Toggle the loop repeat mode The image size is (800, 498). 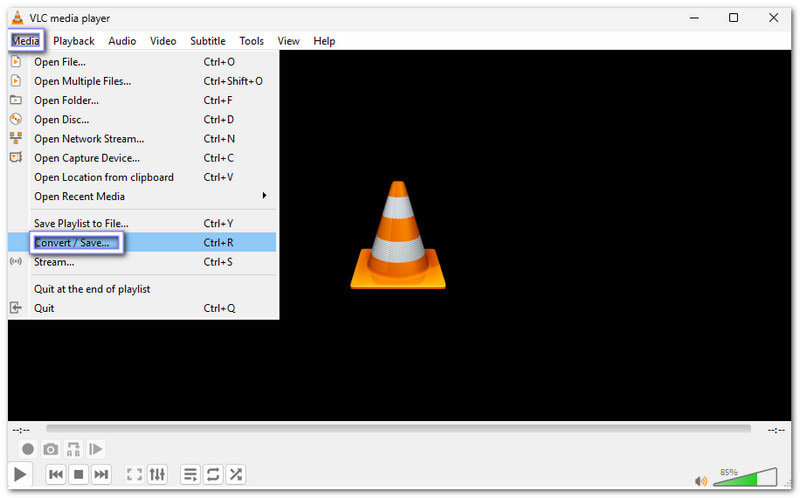(212, 474)
